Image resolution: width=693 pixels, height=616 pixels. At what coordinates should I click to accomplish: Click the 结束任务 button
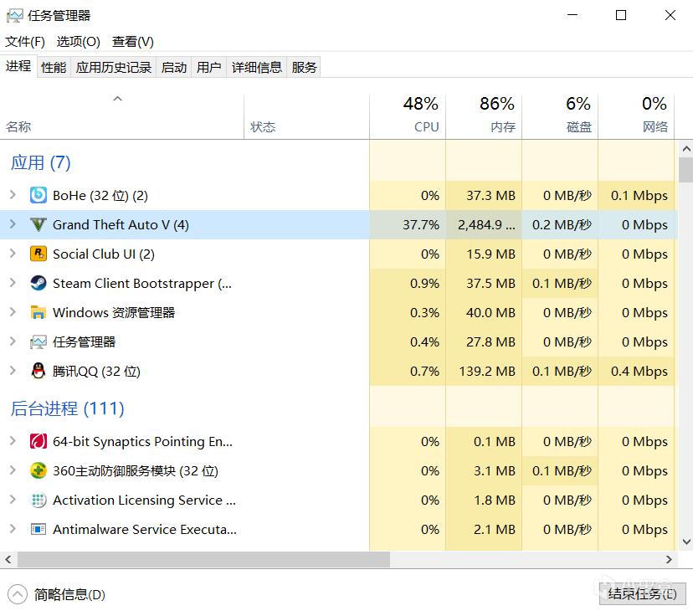coord(642,593)
